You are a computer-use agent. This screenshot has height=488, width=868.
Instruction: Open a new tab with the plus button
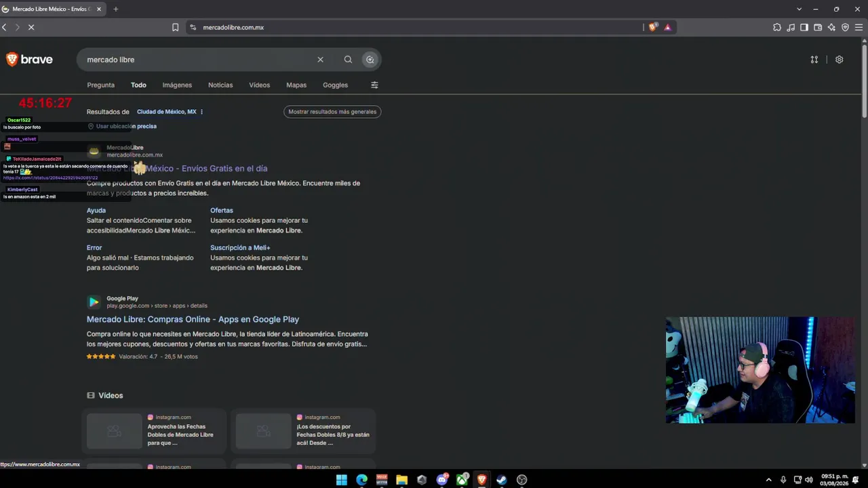(115, 9)
